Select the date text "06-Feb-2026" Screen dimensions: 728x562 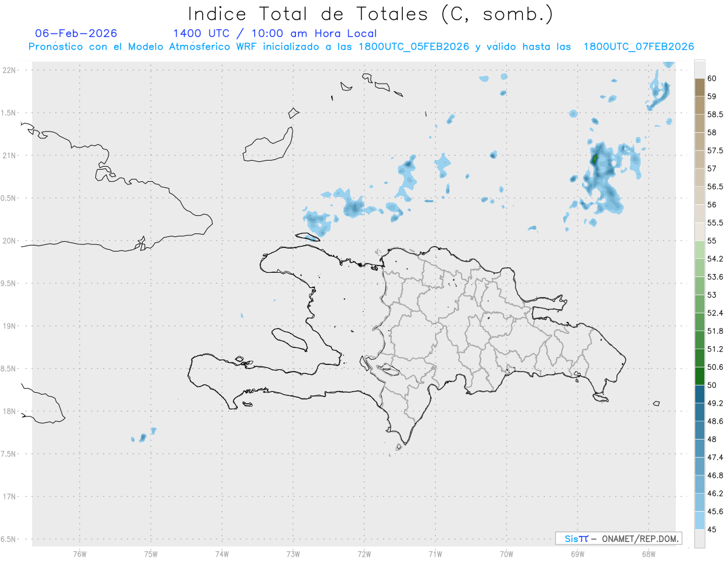(76, 33)
